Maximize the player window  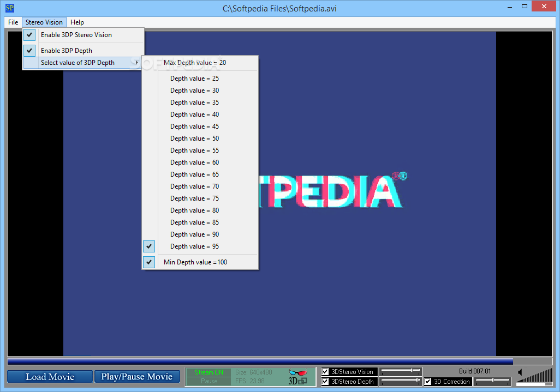[x=525, y=7]
